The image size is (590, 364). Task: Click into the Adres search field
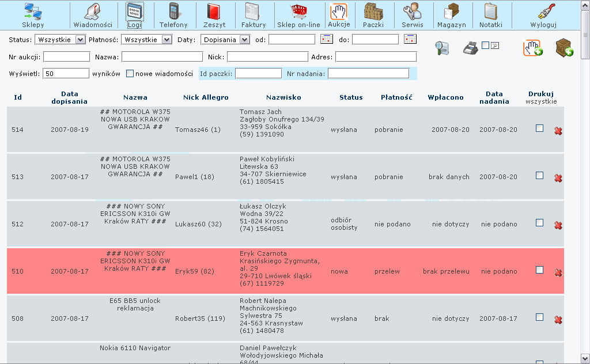[376, 57]
